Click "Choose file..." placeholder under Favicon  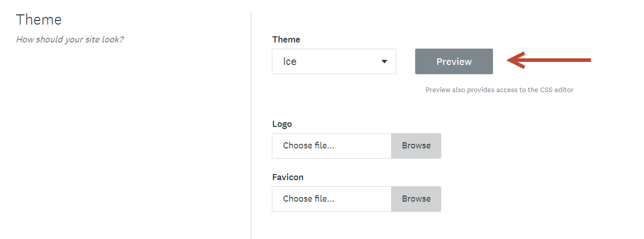[x=309, y=199]
